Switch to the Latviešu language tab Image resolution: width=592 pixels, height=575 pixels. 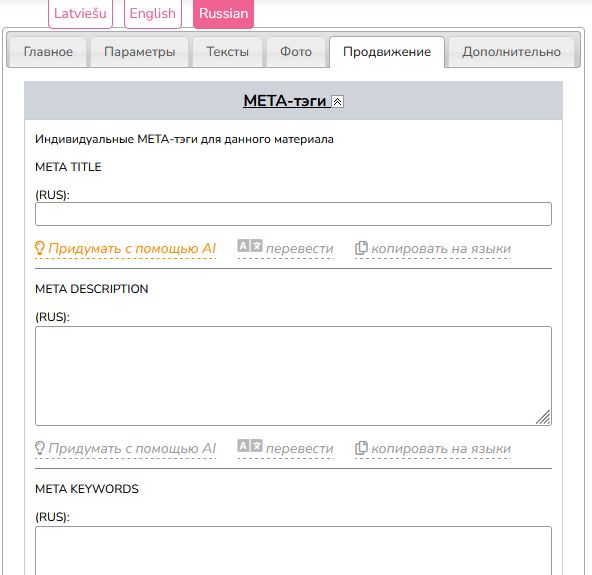click(x=80, y=14)
